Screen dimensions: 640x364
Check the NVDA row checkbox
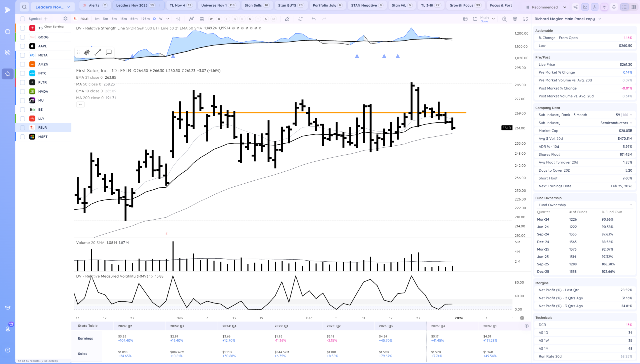click(x=22, y=91)
